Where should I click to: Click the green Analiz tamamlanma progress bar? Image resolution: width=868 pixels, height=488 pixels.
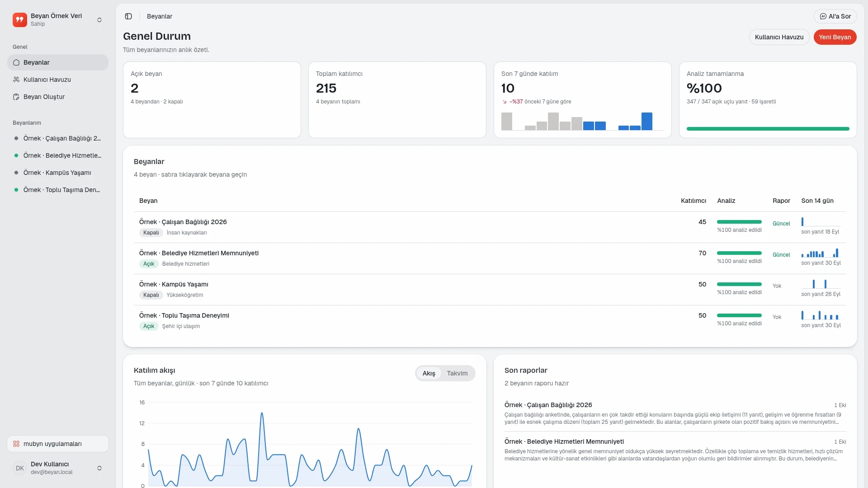pos(768,129)
